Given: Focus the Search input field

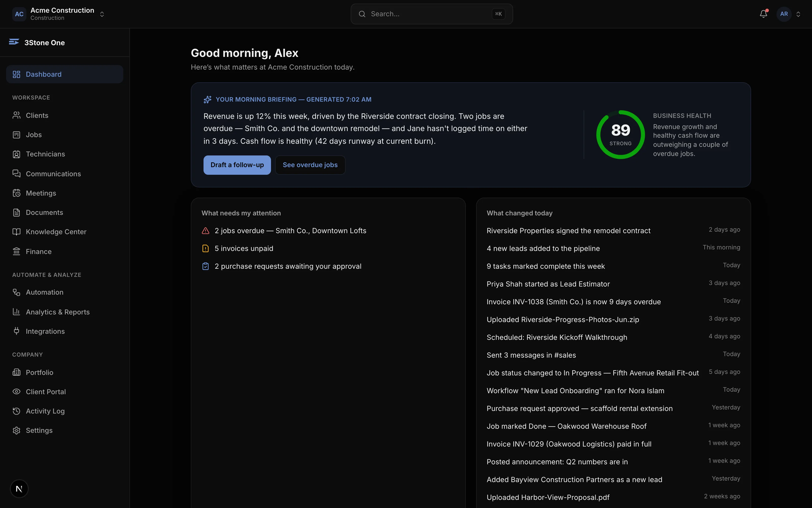Looking at the screenshot, I should (x=431, y=14).
